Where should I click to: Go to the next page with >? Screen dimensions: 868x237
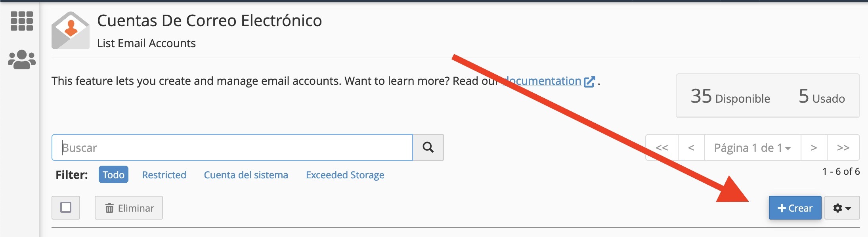(x=814, y=147)
